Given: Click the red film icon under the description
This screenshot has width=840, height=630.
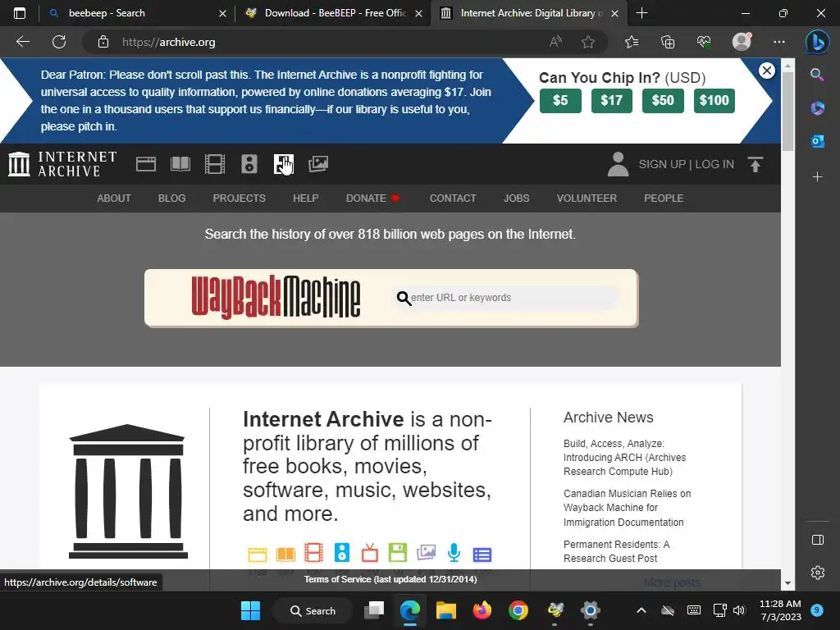Looking at the screenshot, I should click(314, 553).
